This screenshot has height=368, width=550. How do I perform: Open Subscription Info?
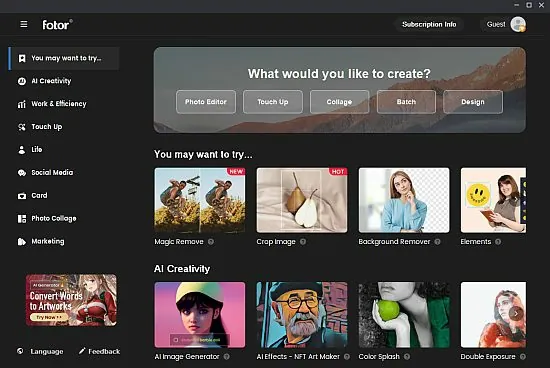(x=429, y=25)
